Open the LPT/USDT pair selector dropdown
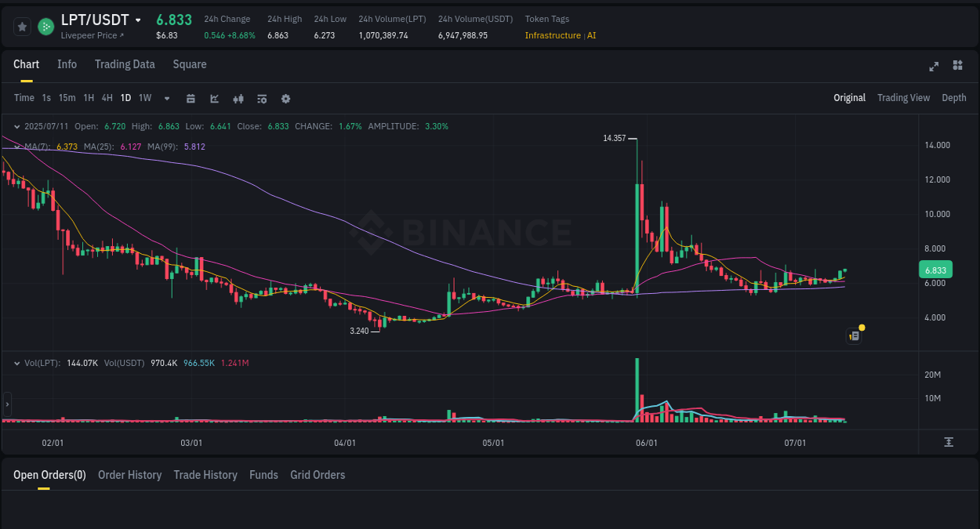The image size is (980, 529). 138,20
